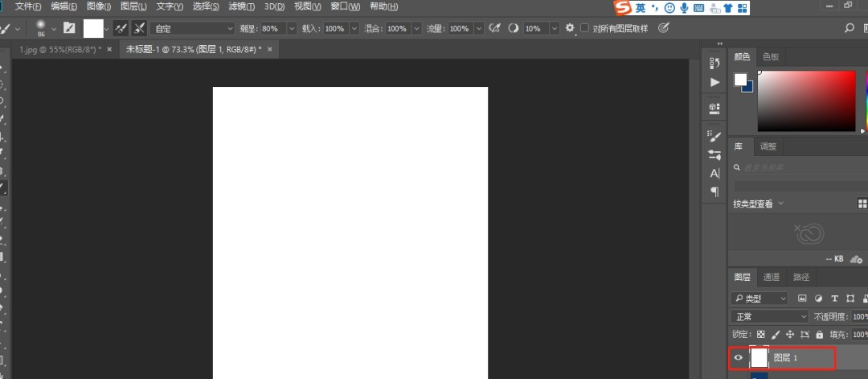The height and width of the screenshot is (379, 868).
Task: Hide 图层 1 using the eye icon
Action: [739, 357]
